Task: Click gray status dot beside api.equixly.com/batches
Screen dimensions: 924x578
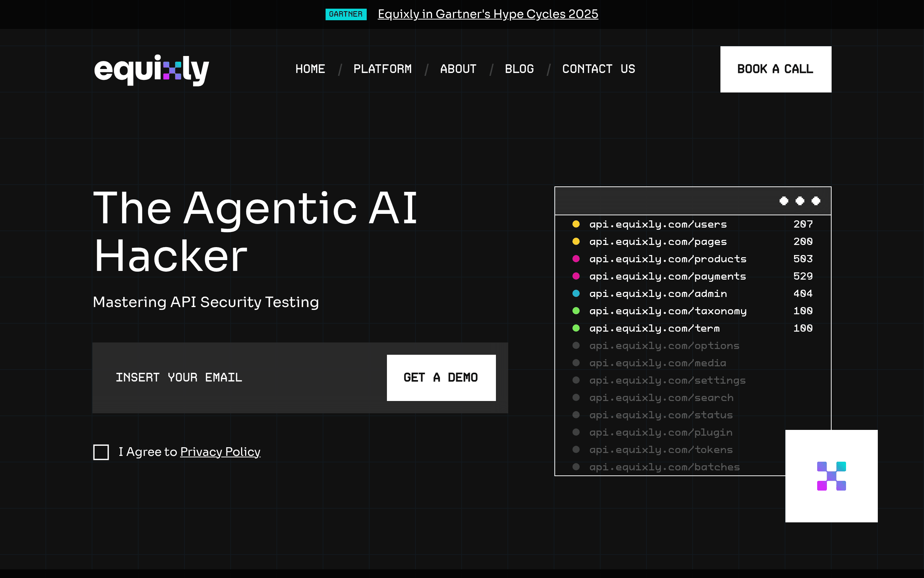Action: [x=576, y=467]
